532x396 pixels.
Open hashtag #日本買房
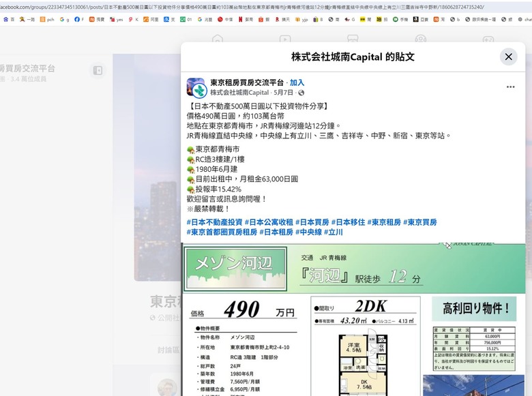coord(312,222)
